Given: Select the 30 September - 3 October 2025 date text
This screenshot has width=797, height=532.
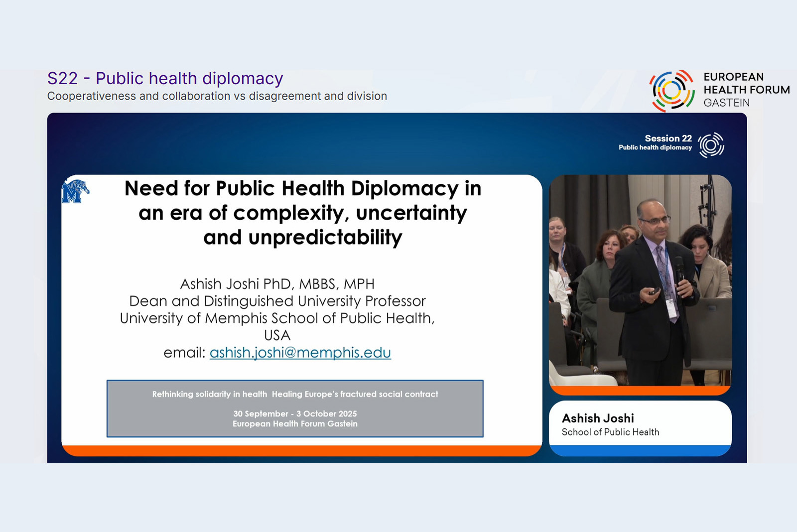Looking at the screenshot, I should pos(295,413).
